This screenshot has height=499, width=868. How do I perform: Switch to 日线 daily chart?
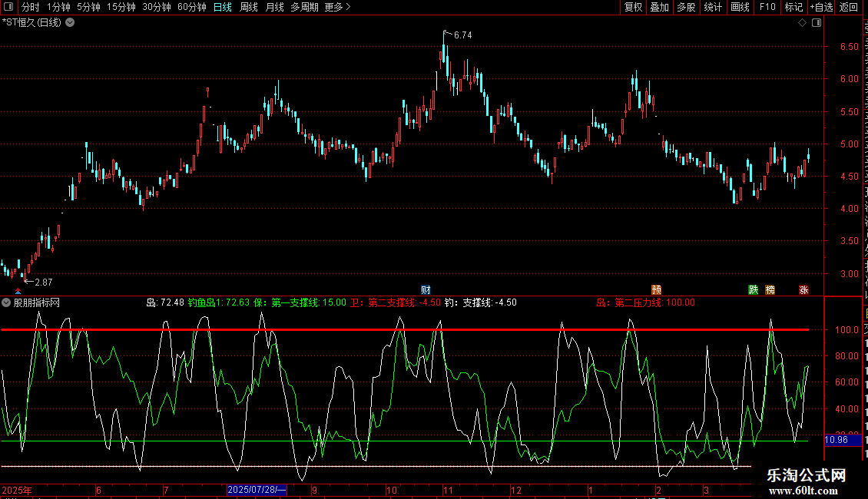pyautogui.click(x=223, y=7)
